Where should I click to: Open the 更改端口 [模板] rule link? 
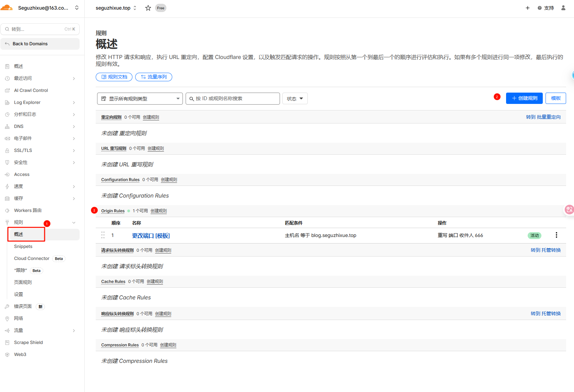tap(151, 236)
